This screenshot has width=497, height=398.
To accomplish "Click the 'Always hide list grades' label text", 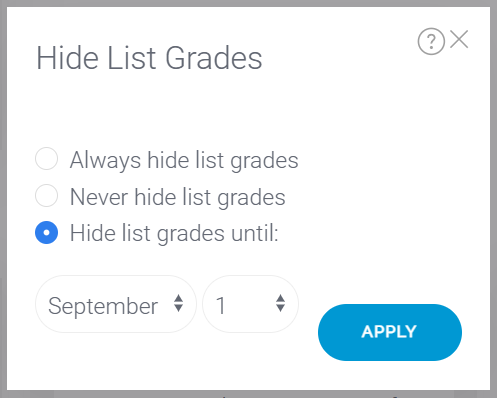I will tap(184, 160).
